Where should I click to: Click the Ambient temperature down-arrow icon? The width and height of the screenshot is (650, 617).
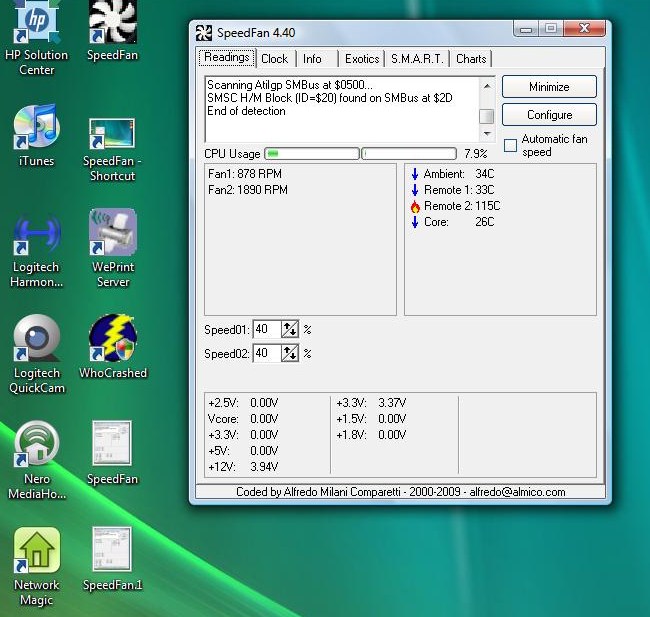click(415, 174)
